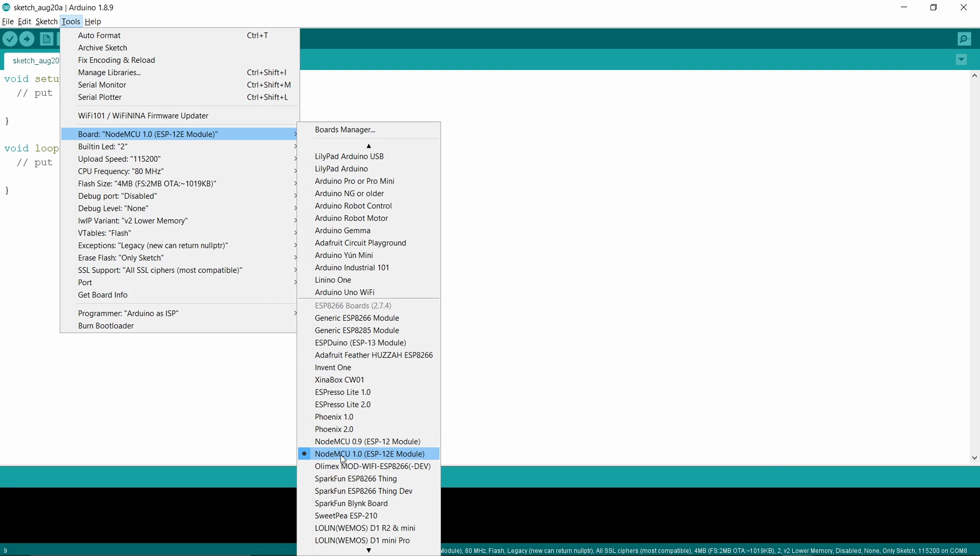Viewport: 980px width, 556px height.
Task: Click editor scrollbar down arrow
Action: tap(974, 458)
